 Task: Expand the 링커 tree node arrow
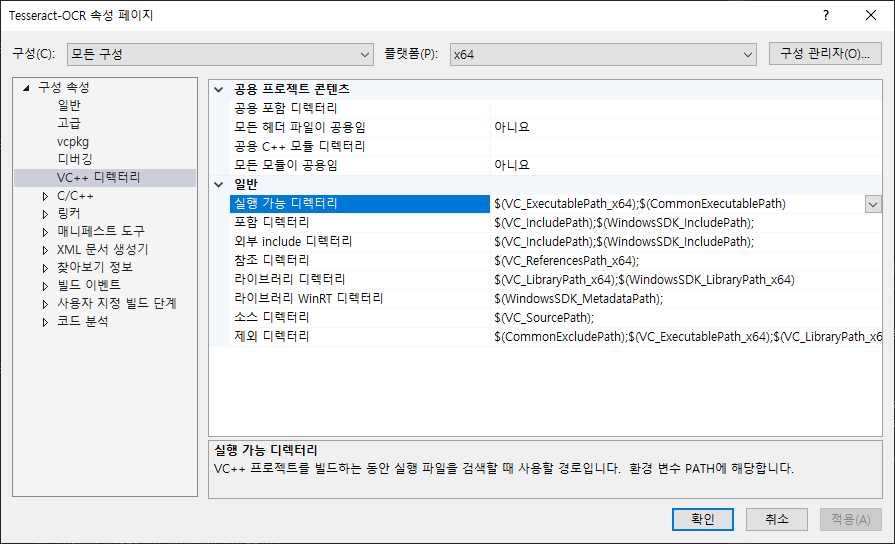click(46, 214)
